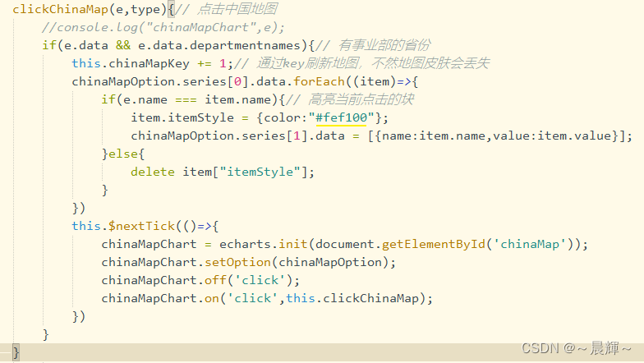Image resolution: width=644 pixels, height=363 pixels.
Task: Click the forEach method call
Action: (319, 81)
